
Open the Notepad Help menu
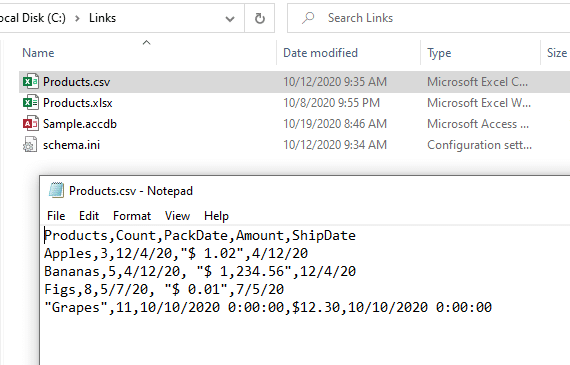click(x=216, y=216)
